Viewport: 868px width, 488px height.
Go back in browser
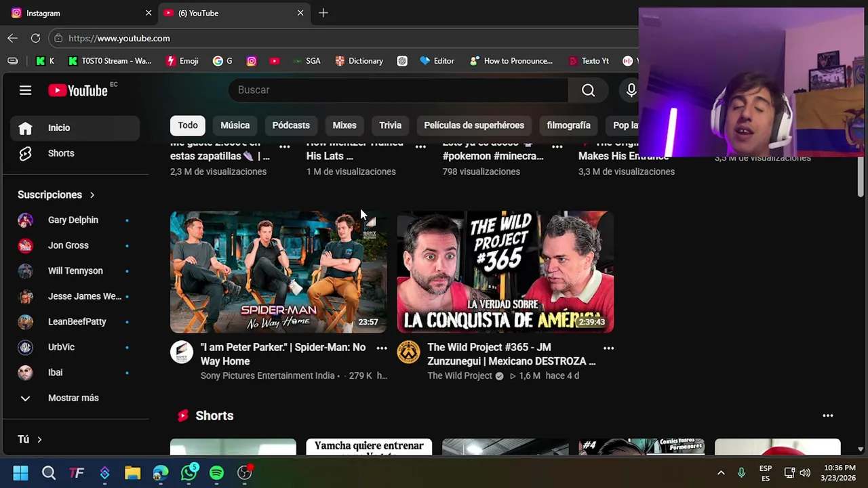click(x=12, y=38)
